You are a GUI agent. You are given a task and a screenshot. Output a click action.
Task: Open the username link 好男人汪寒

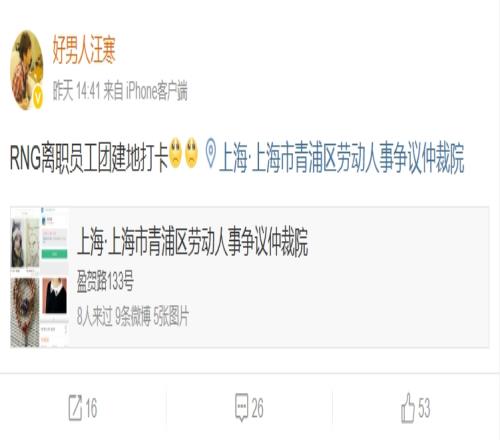[x=84, y=50]
